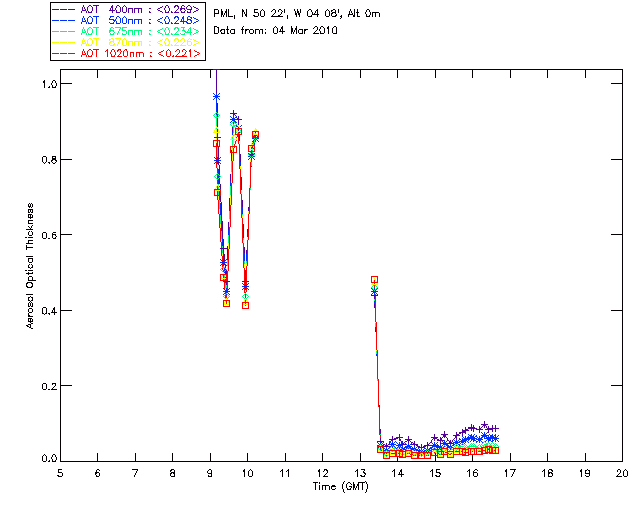Click the AOT 675nm green legend entry
The width and height of the screenshot is (640, 512).
tap(130, 30)
